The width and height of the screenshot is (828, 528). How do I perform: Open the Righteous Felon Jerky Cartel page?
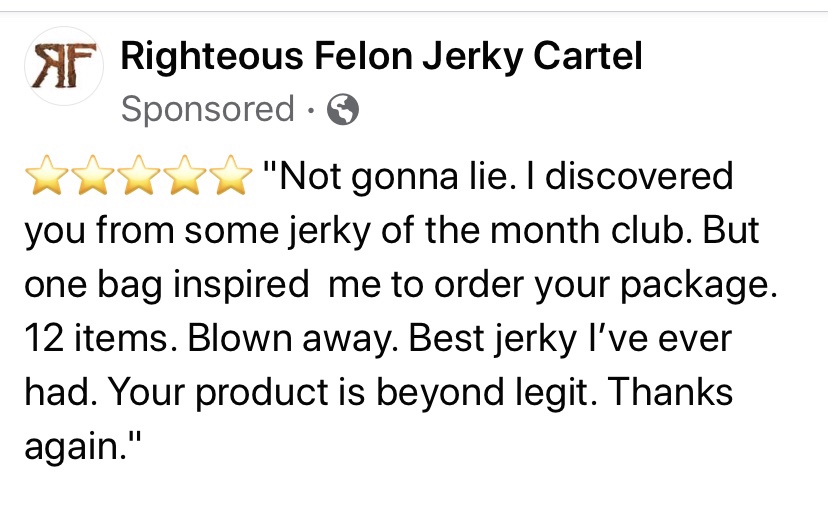click(380, 58)
